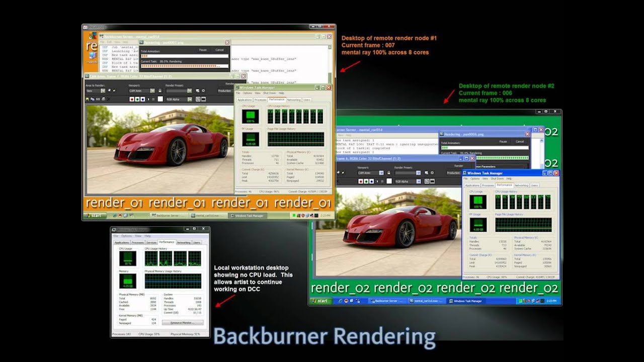Switch to Networking tab in render_01 Task Manager

coord(294,100)
